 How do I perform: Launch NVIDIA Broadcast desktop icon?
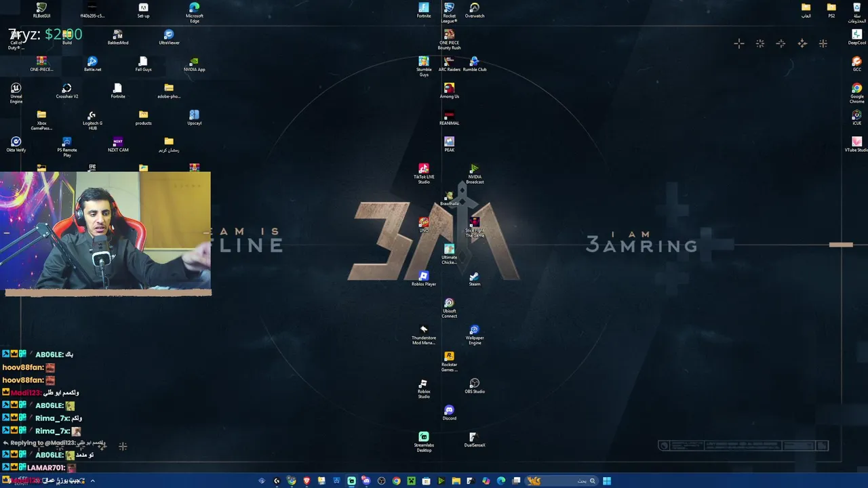pos(475,174)
